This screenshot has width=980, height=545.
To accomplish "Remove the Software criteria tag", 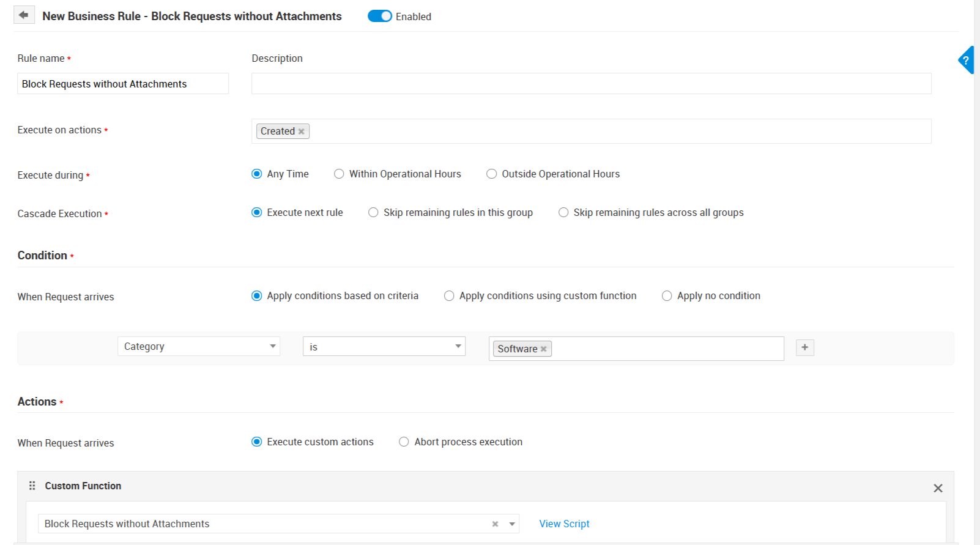I will 543,349.
